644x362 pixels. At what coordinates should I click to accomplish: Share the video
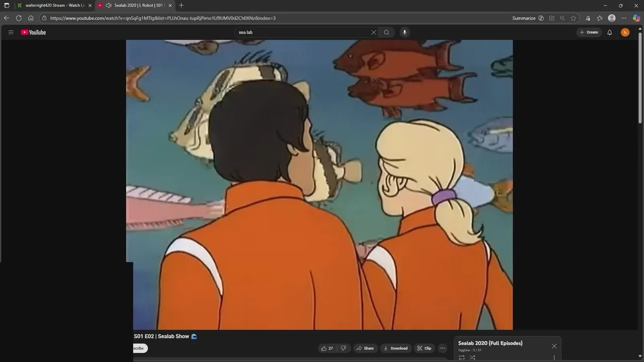pos(365,348)
